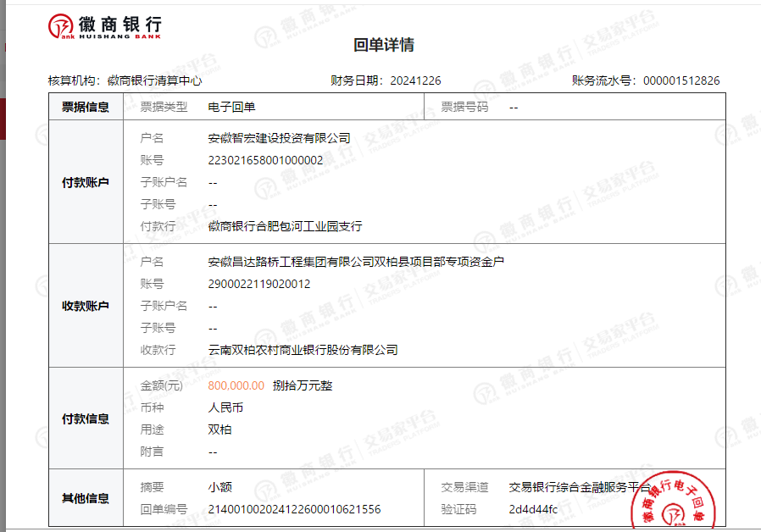
Task: Click the 回单详情 page title
Action: pyautogui.click(x=383, y=46)
